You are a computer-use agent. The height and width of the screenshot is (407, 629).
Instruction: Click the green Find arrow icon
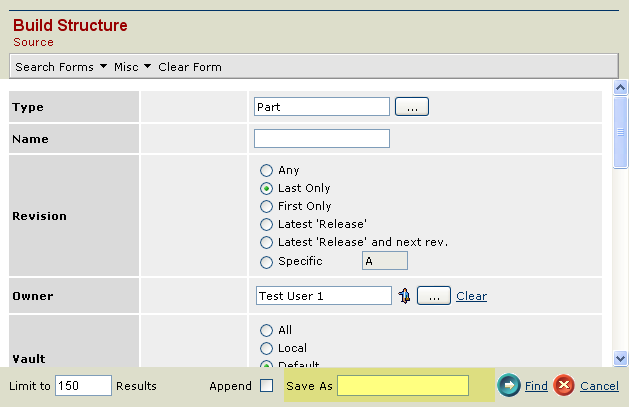509,386
